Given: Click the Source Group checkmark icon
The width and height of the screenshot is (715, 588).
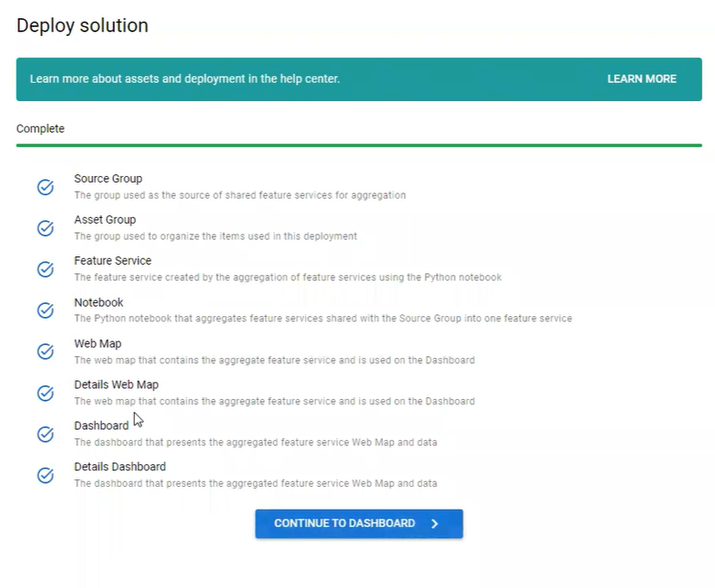Looking at the screenshot, I should pyautogui.click(x=45, y=187).
